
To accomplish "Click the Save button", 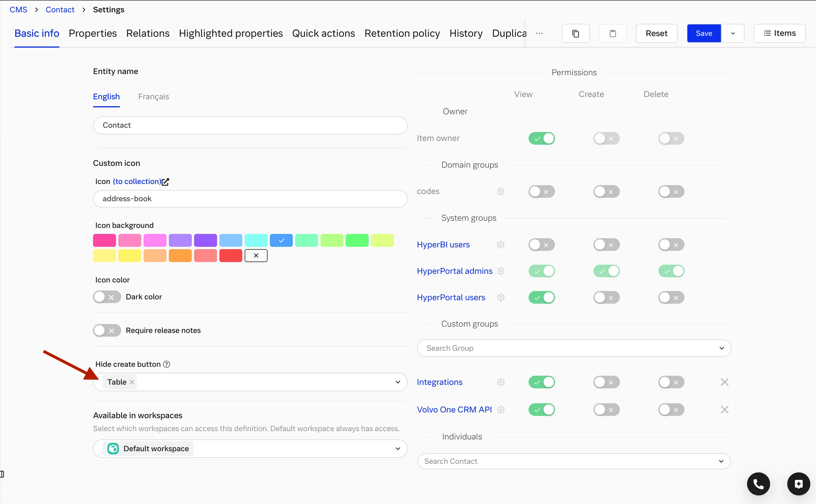I will click(704, 33).
